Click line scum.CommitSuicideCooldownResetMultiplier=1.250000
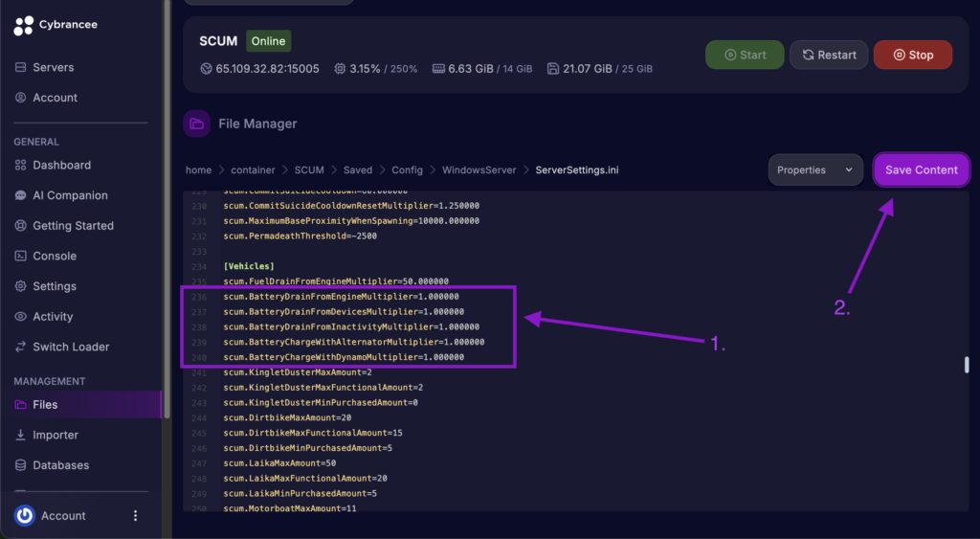Screen dimensions: 980x539 click(x=351, y=206)
